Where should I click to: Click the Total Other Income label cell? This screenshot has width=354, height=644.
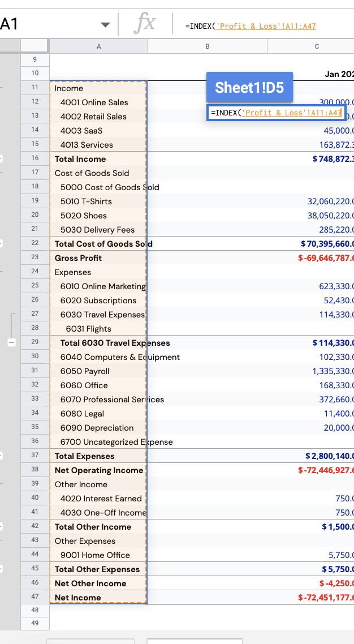(x=98, y=526)
